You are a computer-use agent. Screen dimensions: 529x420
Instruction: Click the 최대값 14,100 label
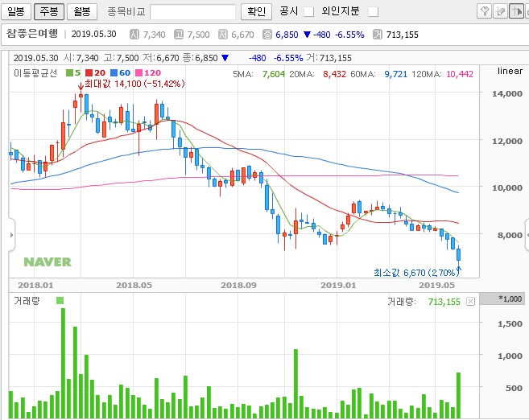[x=134, y=84]
